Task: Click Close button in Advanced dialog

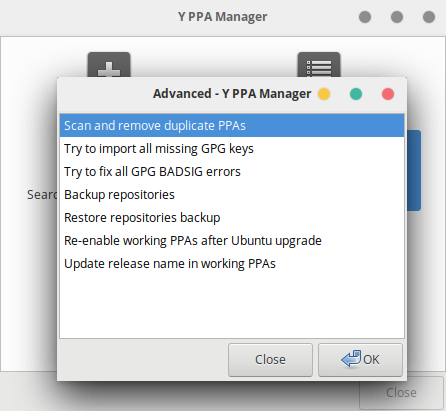Action: click(270, 360)
